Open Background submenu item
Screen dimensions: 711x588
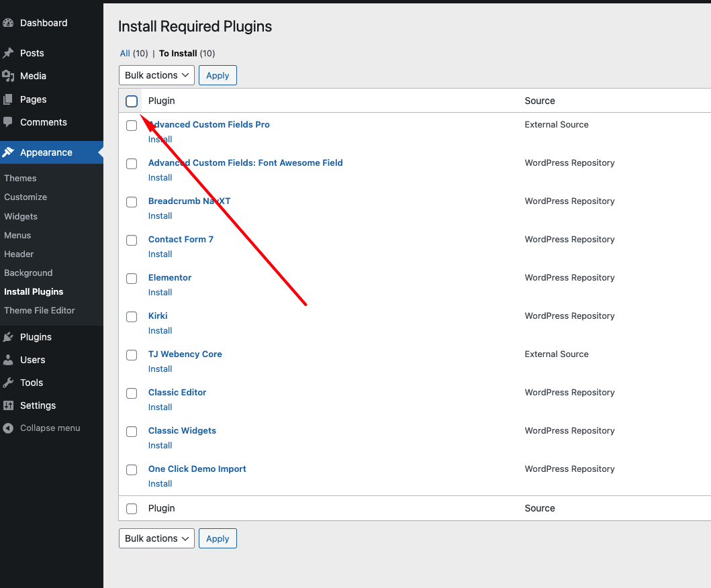click(x=28, y=273)
